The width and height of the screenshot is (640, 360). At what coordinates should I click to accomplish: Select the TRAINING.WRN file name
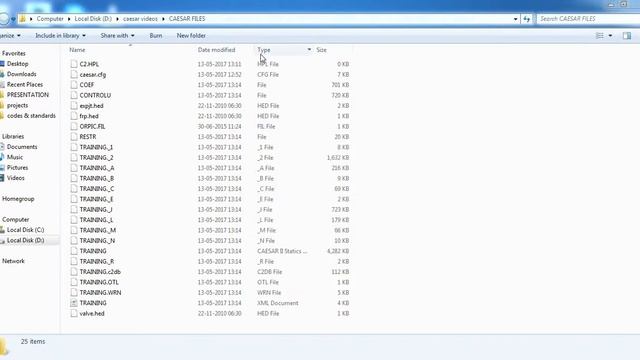(x=100, y=293)
